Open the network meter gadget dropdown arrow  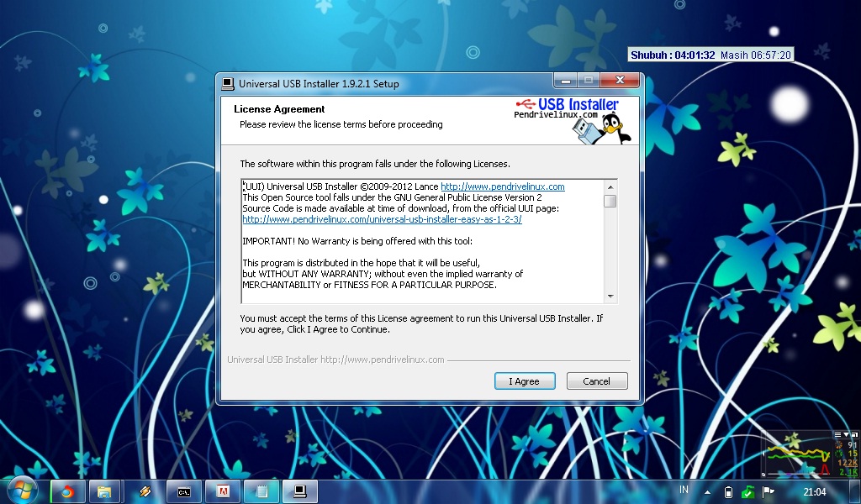pos(846,434)
